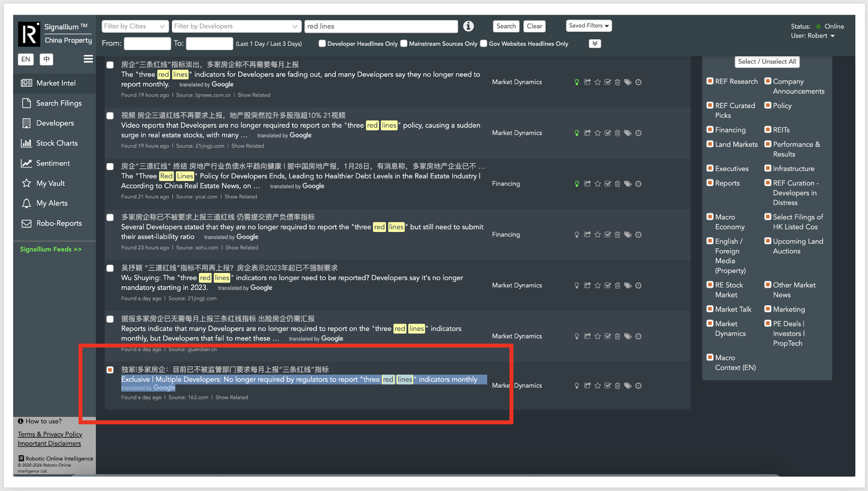The image size is (868, 491).
Task: Click star icon on first news item
Action: click(598, 82)
